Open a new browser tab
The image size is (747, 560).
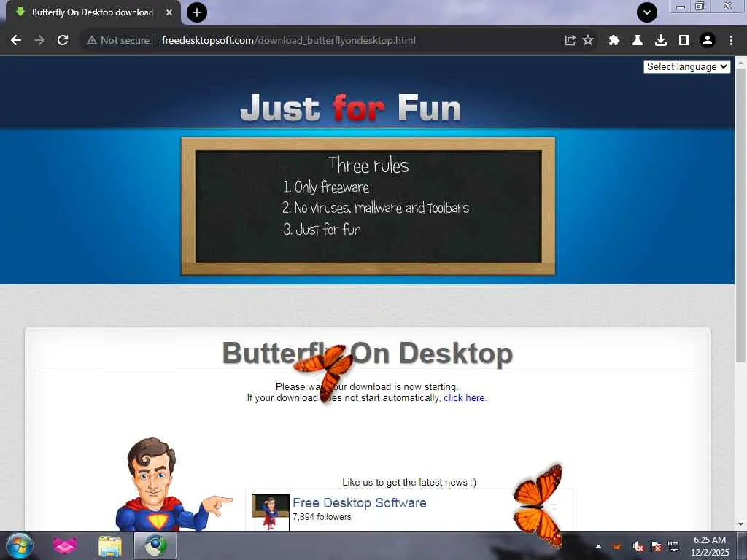[x=197, y=12]
